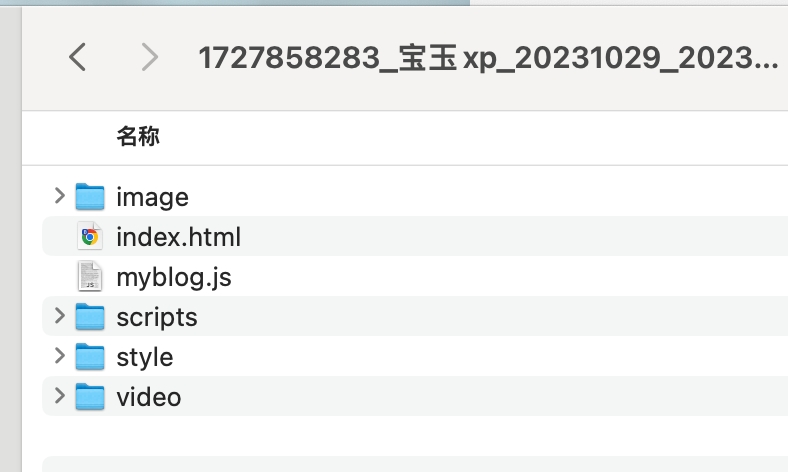Viewport: 788px width, 472px height.
Task: Click the window title folder name
Action: click(488, 58)
